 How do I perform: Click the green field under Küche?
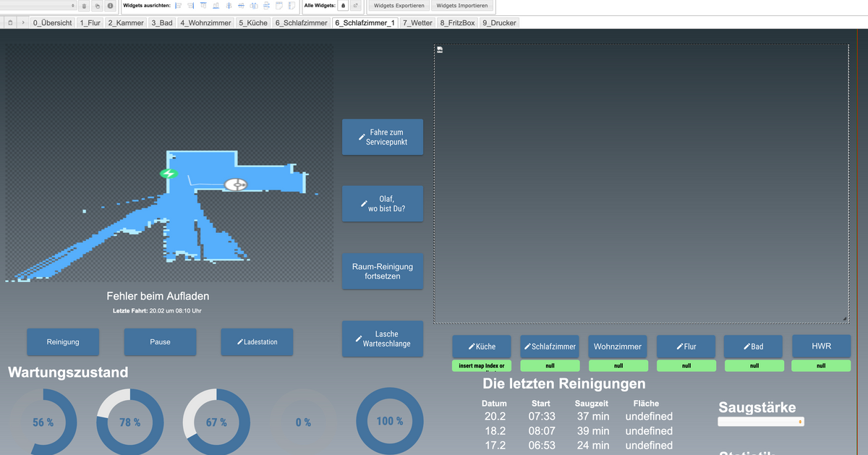click(x=482, y=366)
